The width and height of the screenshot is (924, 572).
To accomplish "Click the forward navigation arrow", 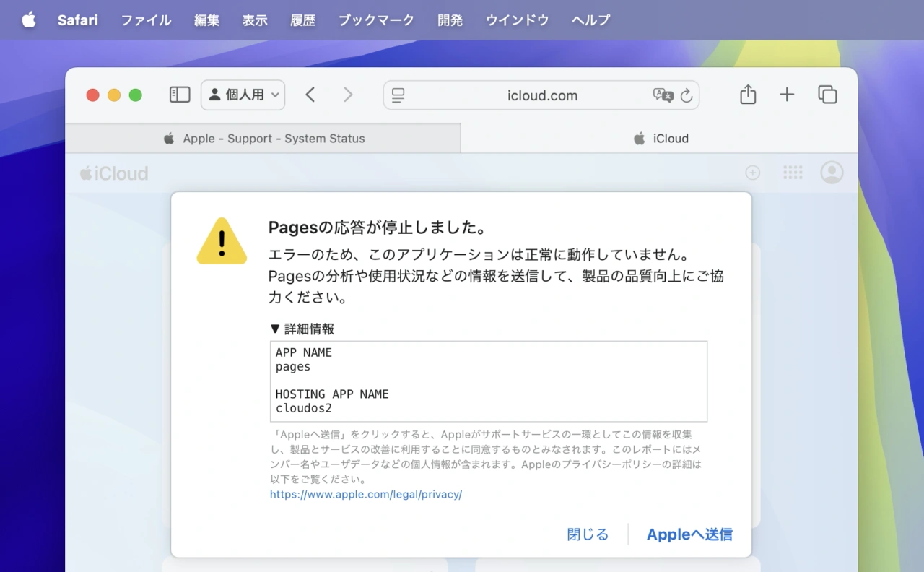I will [x=348, y=95].
